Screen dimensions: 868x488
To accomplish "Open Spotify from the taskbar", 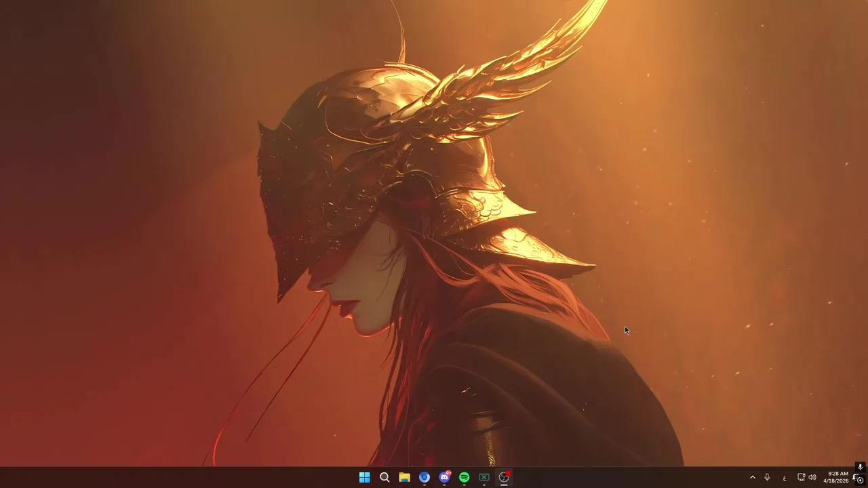I will pyautogui.click(x=464, y=477).
